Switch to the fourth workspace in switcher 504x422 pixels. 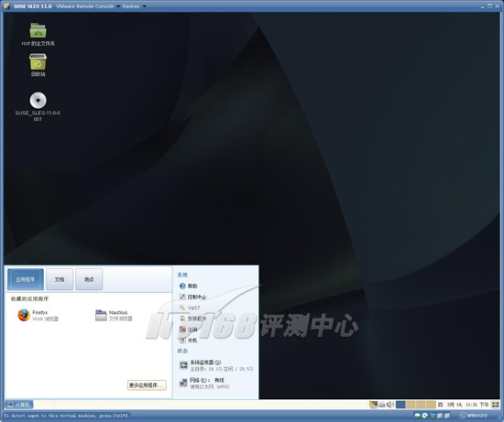(431, 405)
